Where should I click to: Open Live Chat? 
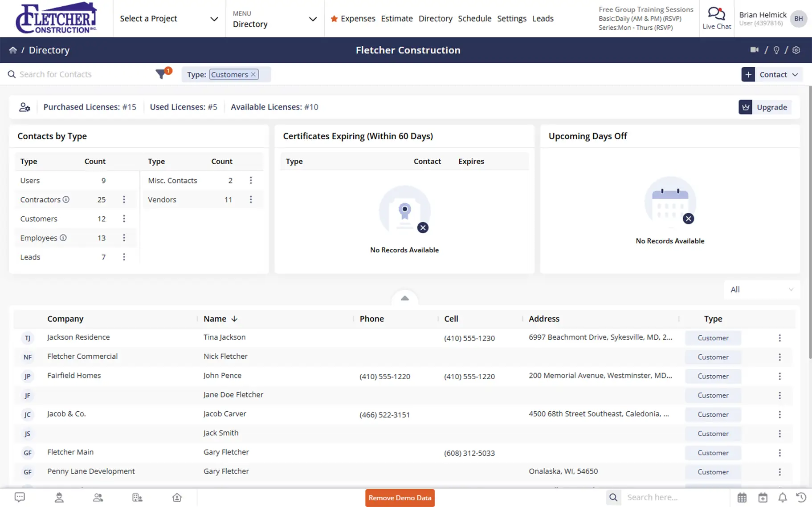point(716,18)
